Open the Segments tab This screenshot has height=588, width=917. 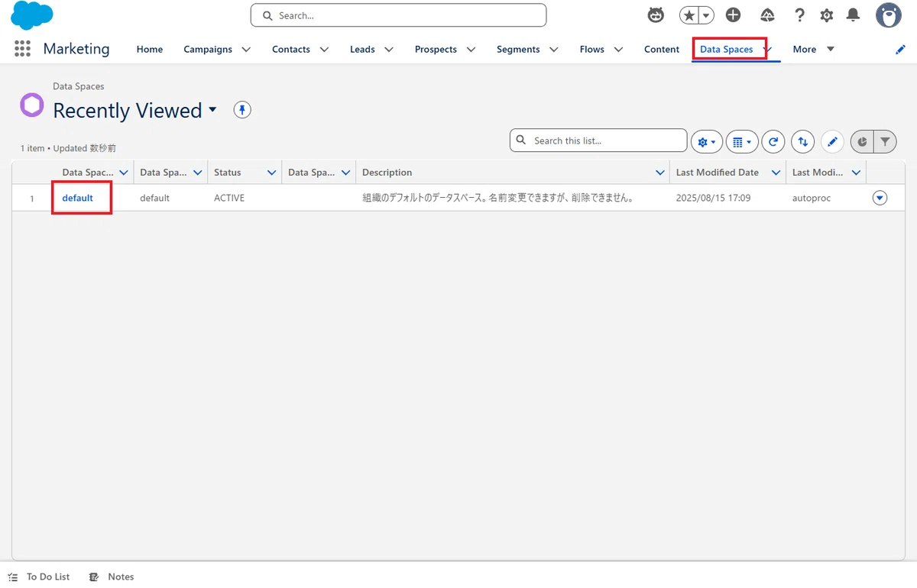[518, 50]
